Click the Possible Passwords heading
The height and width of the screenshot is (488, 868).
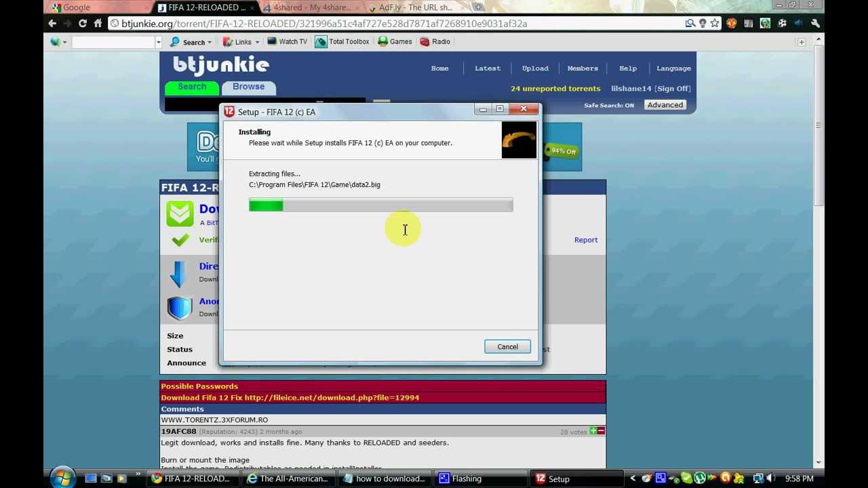(x=199, y=386)
